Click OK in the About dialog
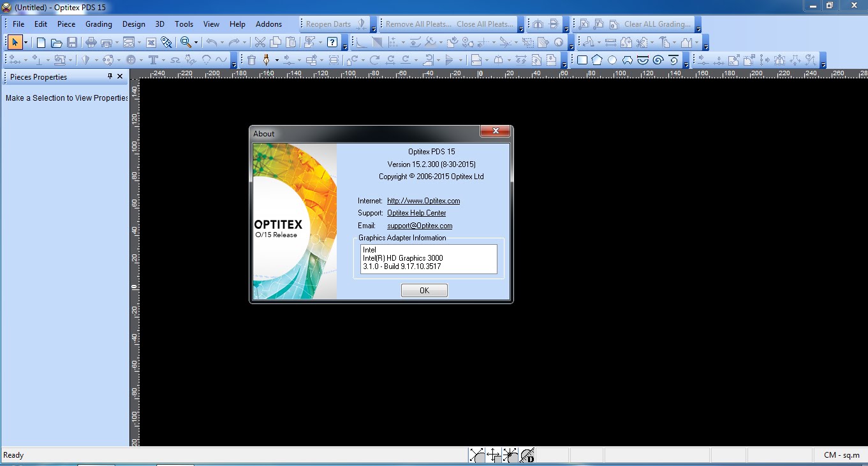 (x=424, y=290)
